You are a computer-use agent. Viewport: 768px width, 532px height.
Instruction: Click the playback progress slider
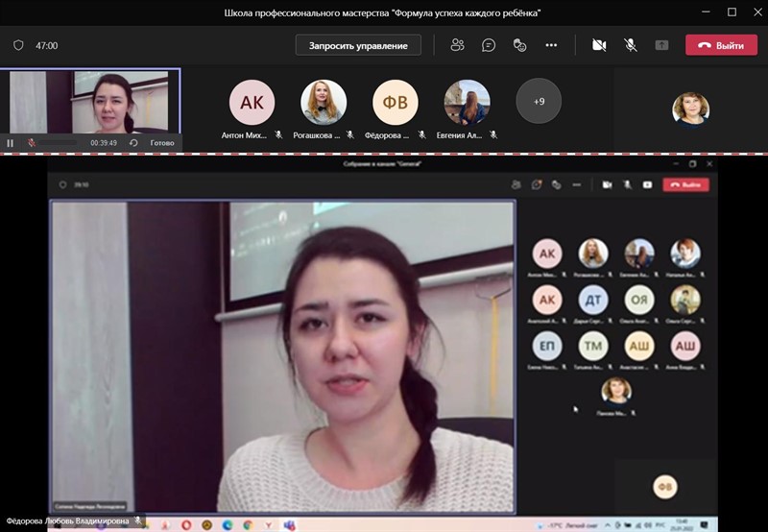(58, 143)
